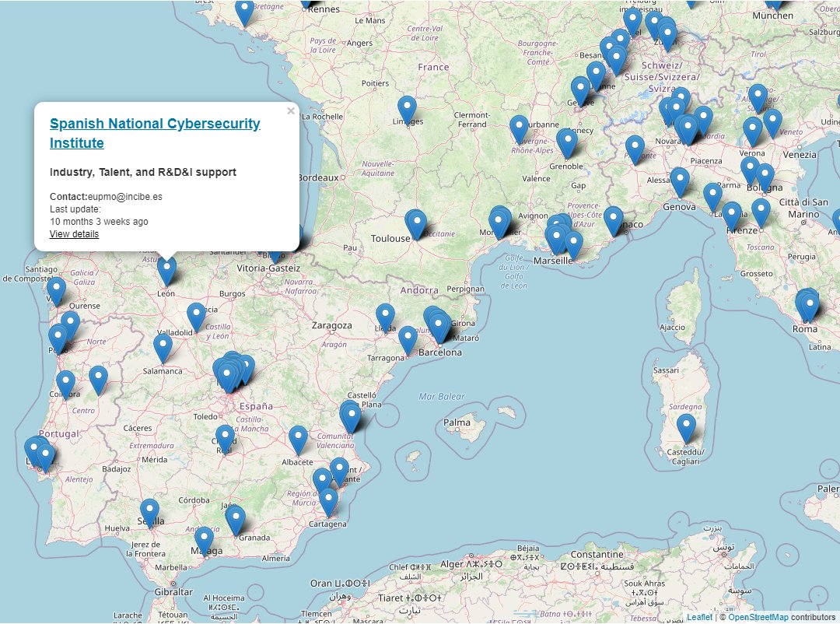Image resolution: width=840 pixels, height=624 pixels.
Task: Click the Toledo city label
Action: (205, 416)
